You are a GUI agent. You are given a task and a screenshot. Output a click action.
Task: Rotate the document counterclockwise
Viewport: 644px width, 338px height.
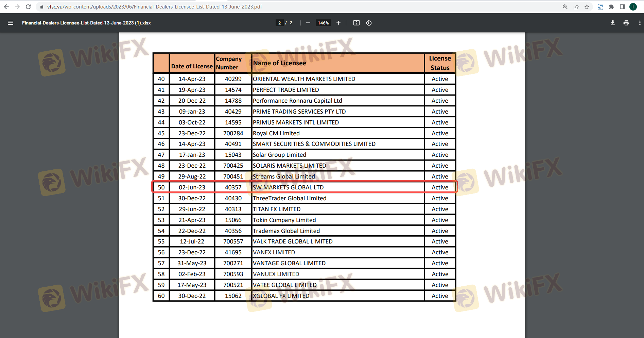[x=369, y=23]
